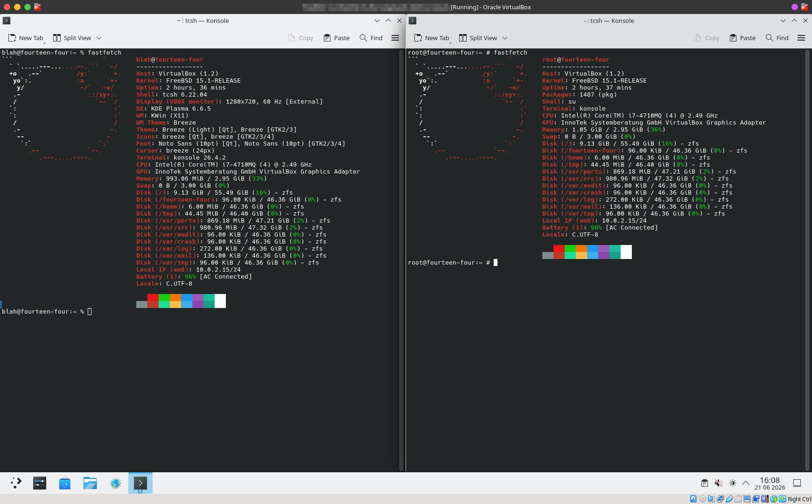Open window menu icon of right Konsole
The height and width of the screenshot is (504, 812).
[x=413, y=21]
